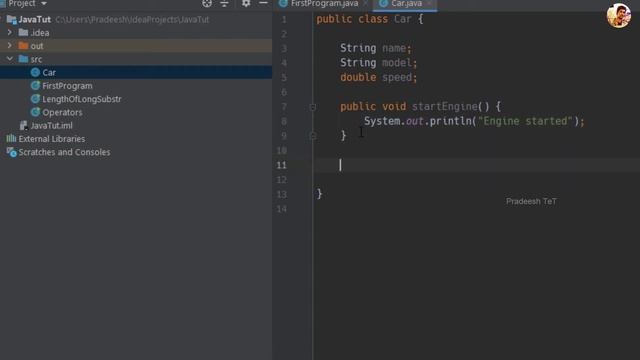The width and height of the screenshot is (640, 360).
Task: Open the Operators class
Action: [62, 112]
